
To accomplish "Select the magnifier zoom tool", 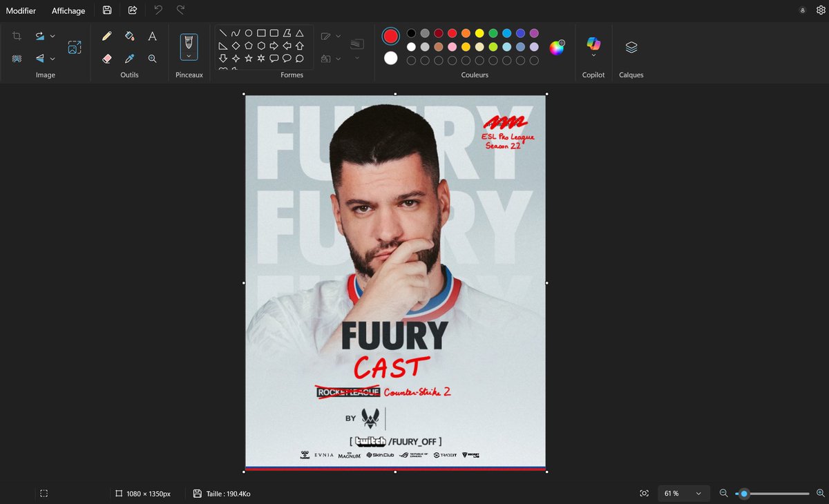I will [152, 58].
